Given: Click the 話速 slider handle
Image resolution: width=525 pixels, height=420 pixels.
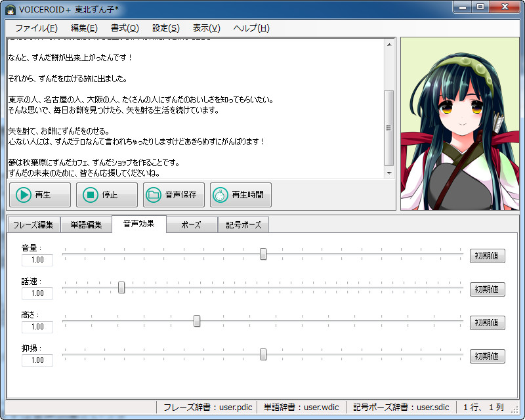Looking at the screenshot, I should pyautogui.click(x=121, y=287).
